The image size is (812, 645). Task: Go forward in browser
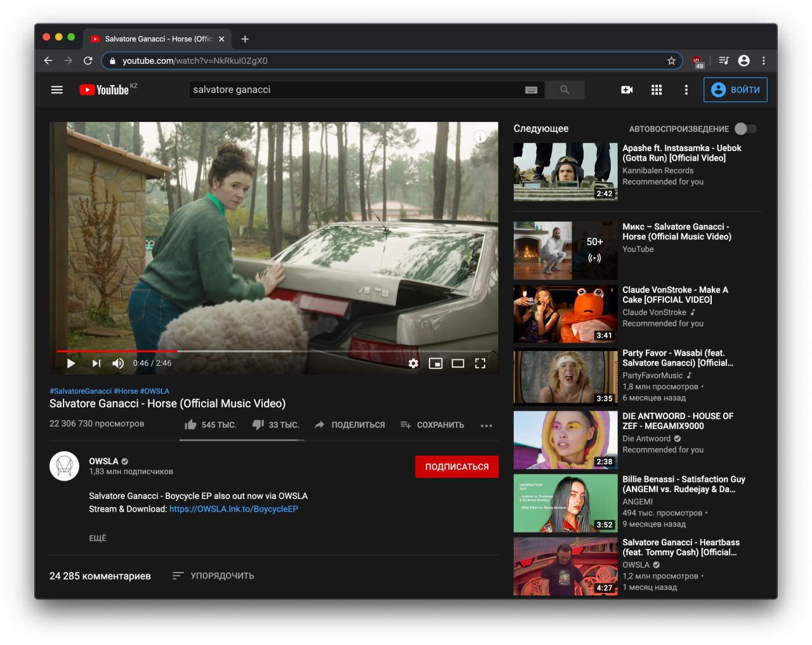coord(68,60)
